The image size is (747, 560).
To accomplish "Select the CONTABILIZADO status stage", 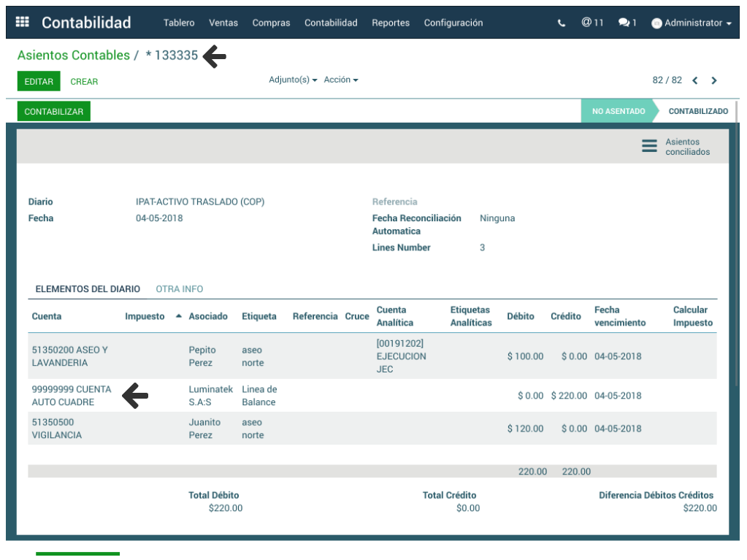I will click(697, 112).
